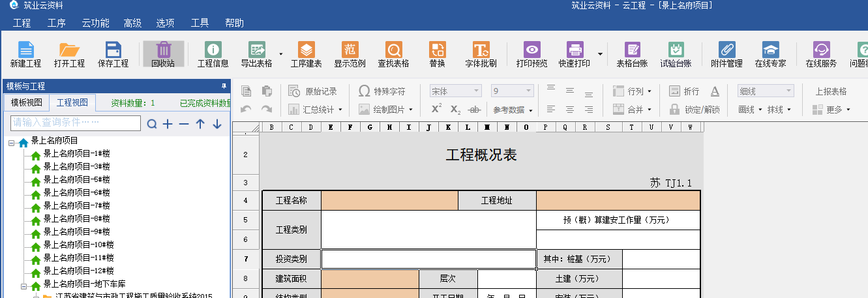Image resolution: width=868 pixels, height=298 pixels.
Task: Open project with 打开工程 icon
Action: 70,55
